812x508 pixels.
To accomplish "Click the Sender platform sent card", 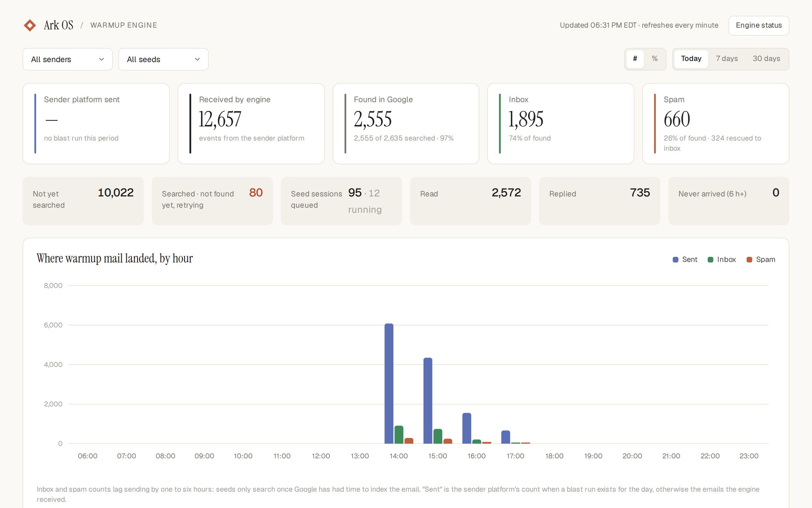I will click(x=96, y=124).
